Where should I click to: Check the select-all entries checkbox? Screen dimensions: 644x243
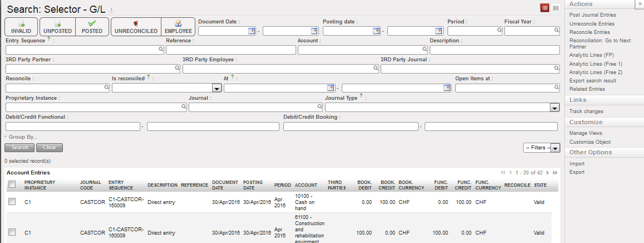coord(12,185)
